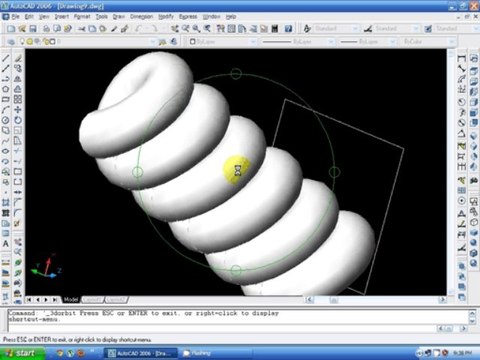
Task: Select the Line draw tool
Action: pos(6,58)
